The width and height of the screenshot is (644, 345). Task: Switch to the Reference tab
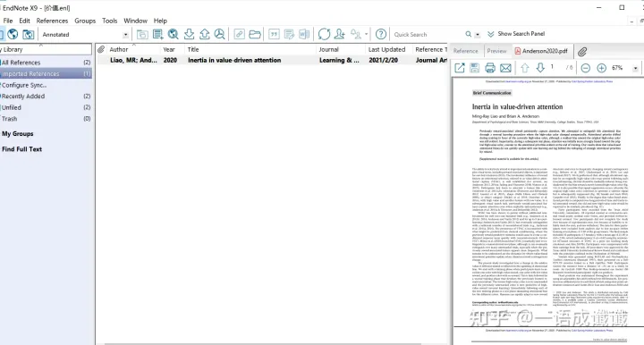tap(466, 51)
